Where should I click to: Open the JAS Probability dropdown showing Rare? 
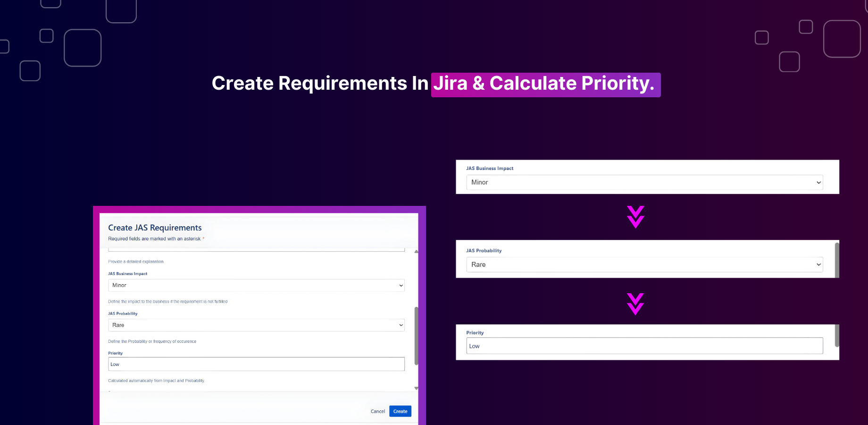tap(256, 325)
